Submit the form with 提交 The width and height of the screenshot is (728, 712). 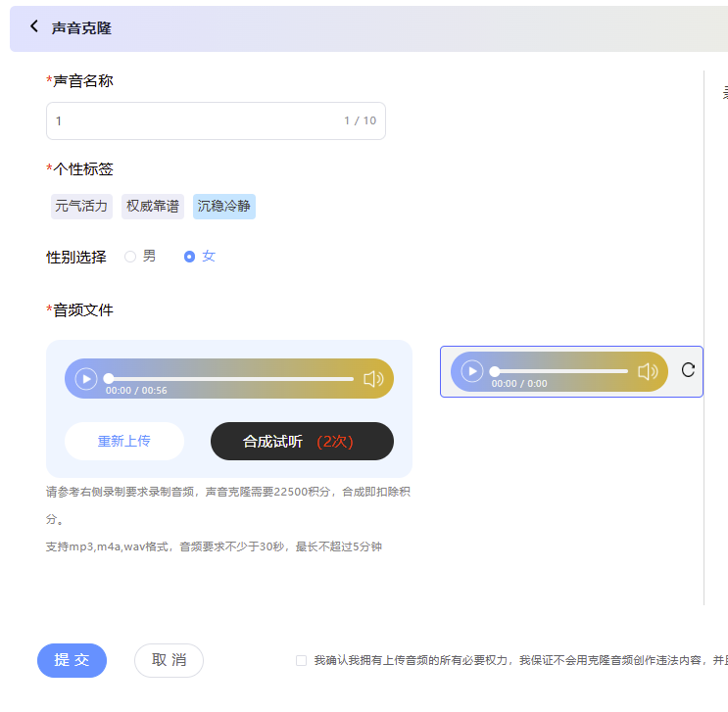click(x=72, y=660)
